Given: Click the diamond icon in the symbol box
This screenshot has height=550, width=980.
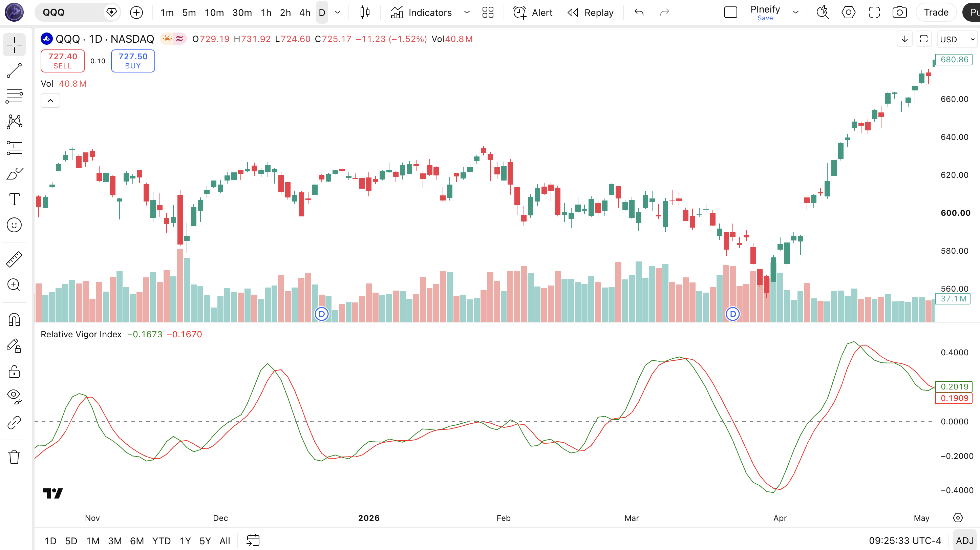Looking at the screenshot, I should pyautogui.click(x=111, y=13).
